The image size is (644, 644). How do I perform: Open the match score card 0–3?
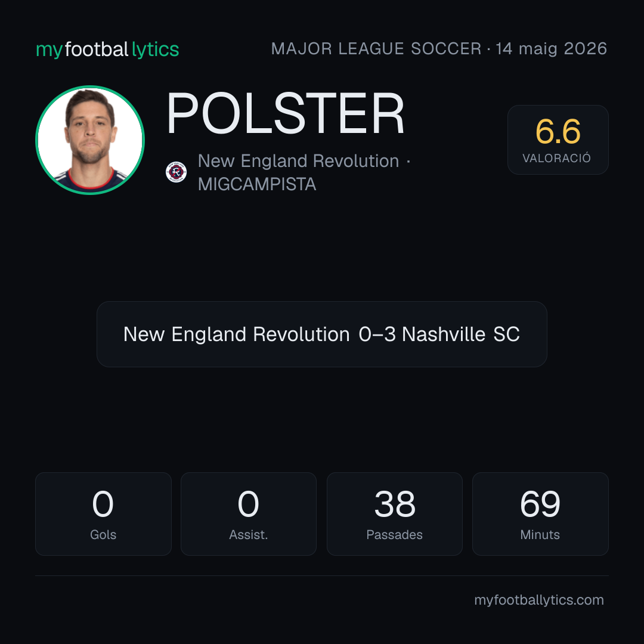(x=321, y=334)
